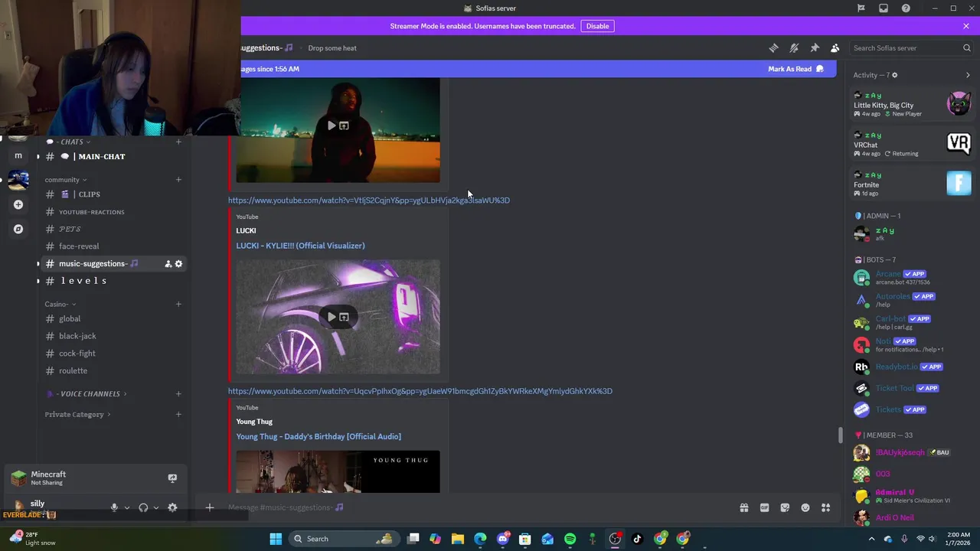Open the LUCKI YouTube URL
This screenshot has height=551, width=980.
pyautogui.click(x=368, y=201)
